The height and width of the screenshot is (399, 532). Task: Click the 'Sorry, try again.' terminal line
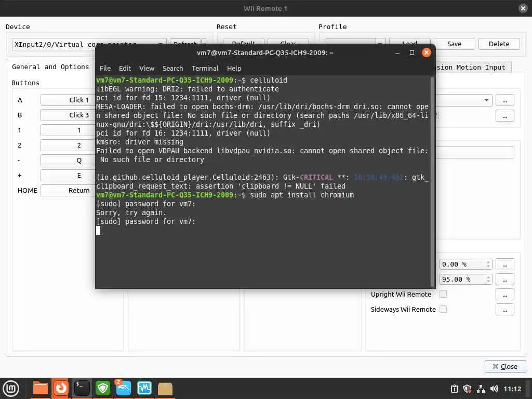tap(131, 212)
